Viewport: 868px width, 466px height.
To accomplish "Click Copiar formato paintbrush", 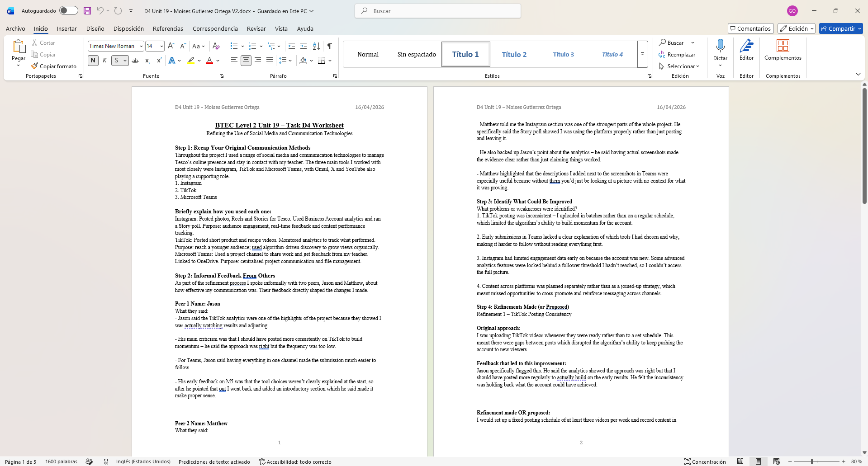I will coord(54,66).
